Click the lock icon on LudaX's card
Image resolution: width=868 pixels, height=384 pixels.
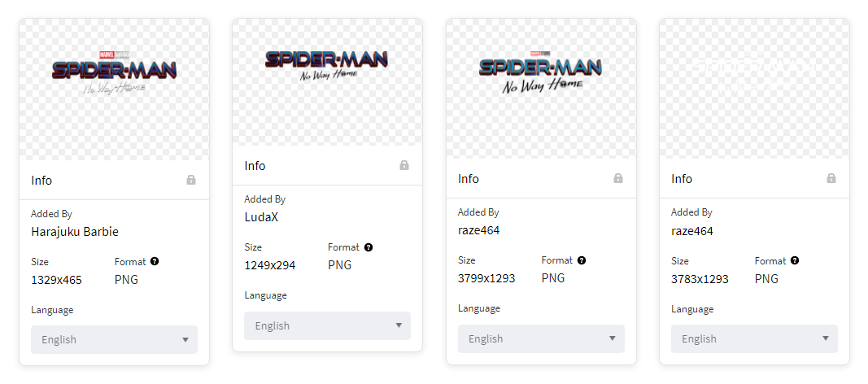click(404, 166)
